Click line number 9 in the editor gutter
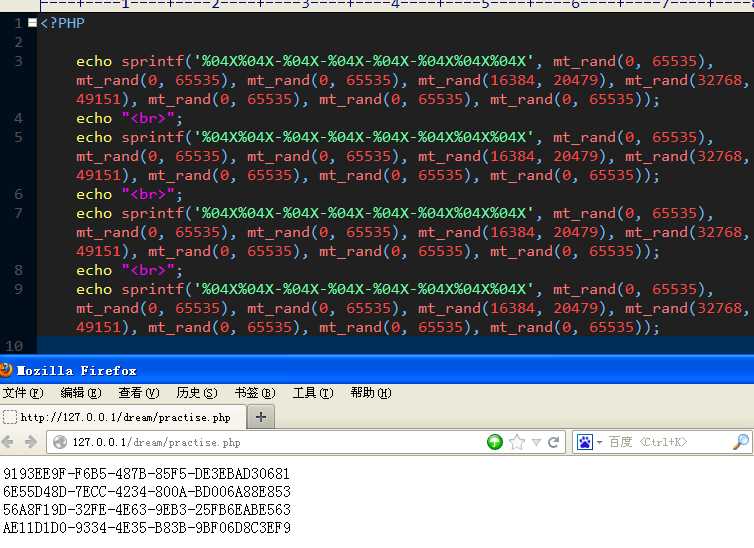The height and width of the screenshot is (548, 754). tap(18, 289)
